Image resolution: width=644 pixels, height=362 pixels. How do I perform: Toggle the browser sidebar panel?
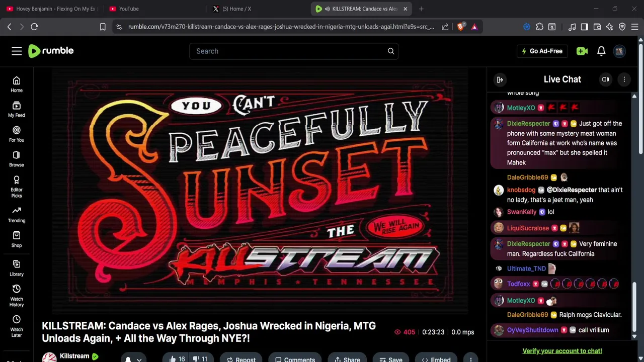pyautogui.click(x=584, y=27)
